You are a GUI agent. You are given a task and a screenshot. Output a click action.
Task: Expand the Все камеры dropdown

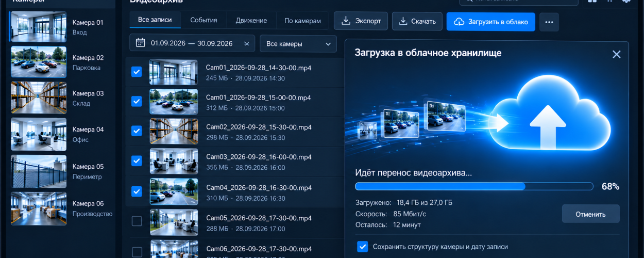(x=298, y=44)
